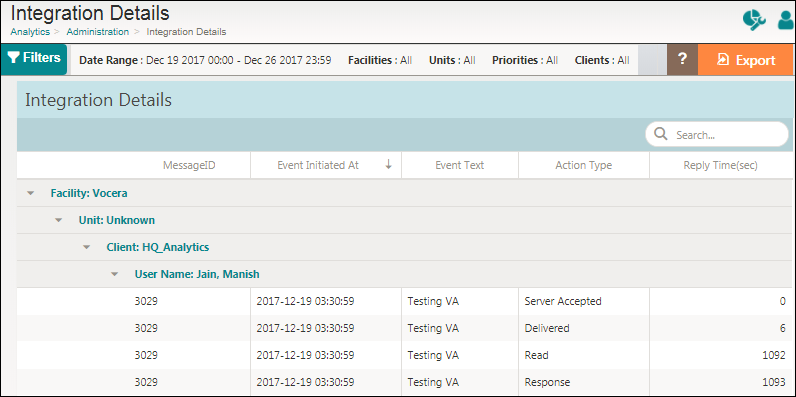Collapse the User Name: Jain, Manish group
The image size is (796, 397).
click(115, 274)
